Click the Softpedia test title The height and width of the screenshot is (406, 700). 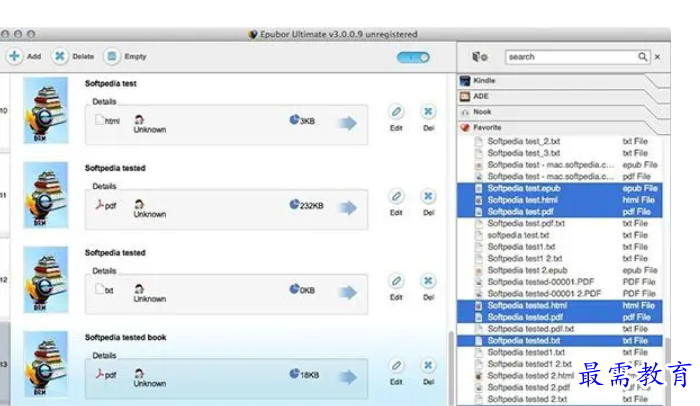[111, 84]
